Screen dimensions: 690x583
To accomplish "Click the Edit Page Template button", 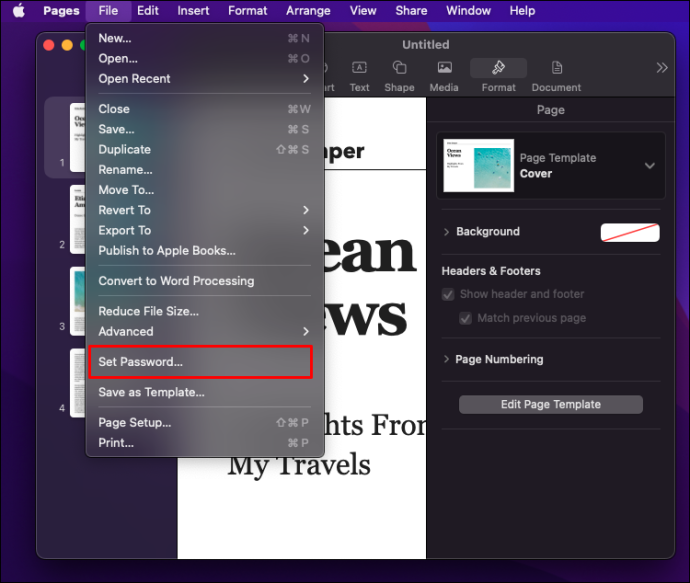I will pyautogui.click(x=551, y=404).
